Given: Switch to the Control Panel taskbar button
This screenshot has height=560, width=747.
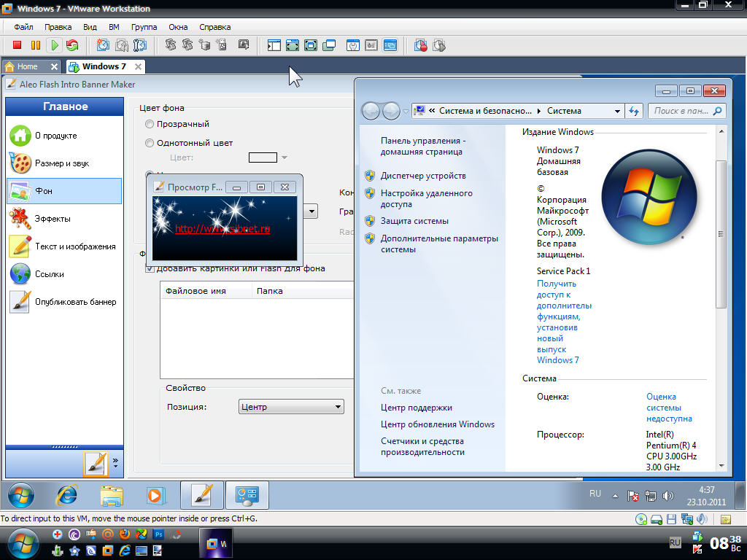Looking at the screenshot, I should point(247,495).
